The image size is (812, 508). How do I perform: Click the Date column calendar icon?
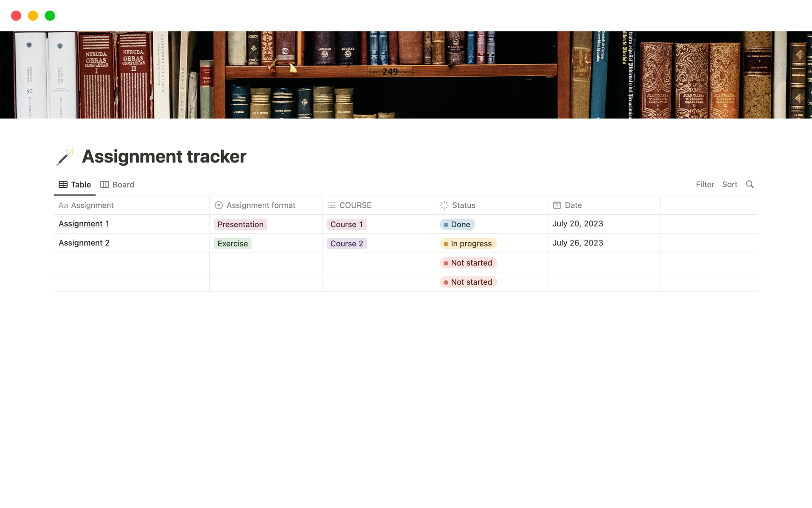click(x=557, y=205)
